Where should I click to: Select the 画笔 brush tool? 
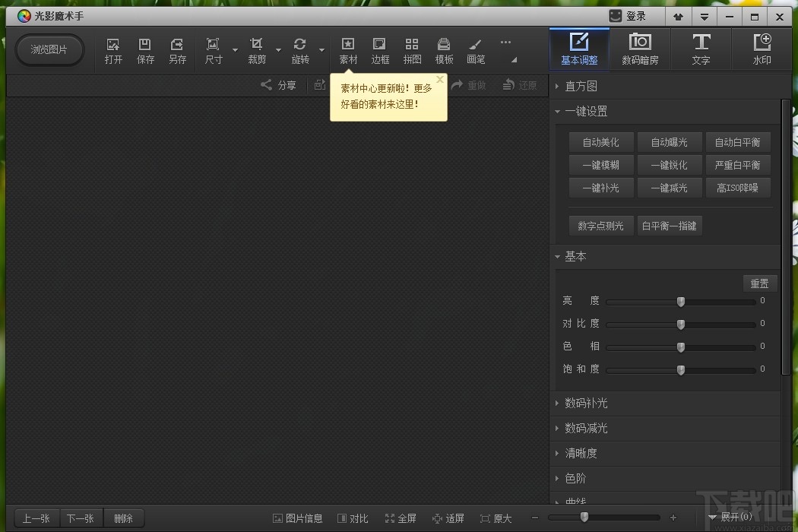(476, 51)
